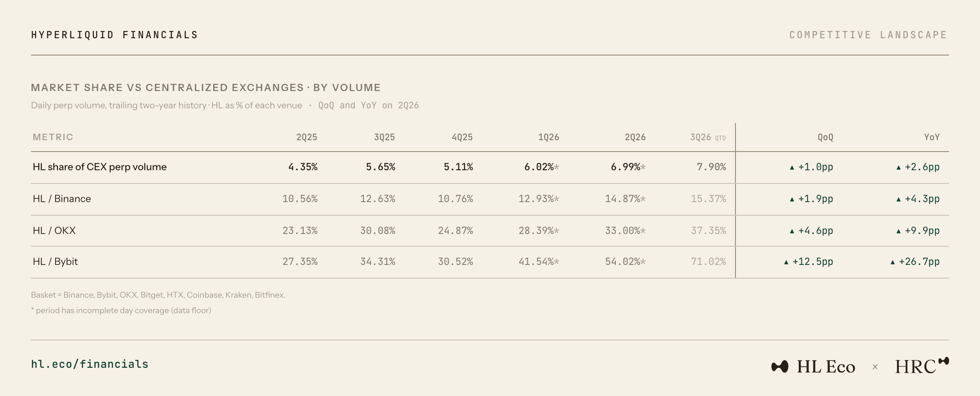This screenshot has height=396, width=980.
Task: Click the up-triangle beside +4.6pp
Action: (x=792, y=231)
